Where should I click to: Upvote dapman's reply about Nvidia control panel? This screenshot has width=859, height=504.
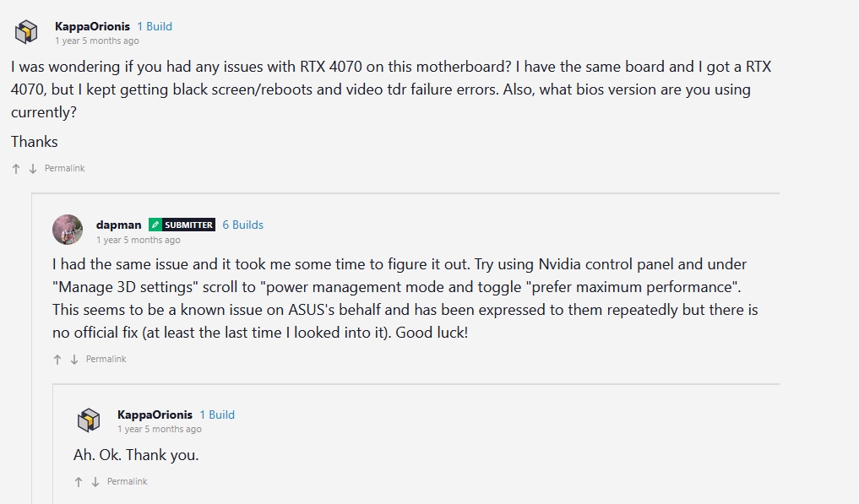57,360
